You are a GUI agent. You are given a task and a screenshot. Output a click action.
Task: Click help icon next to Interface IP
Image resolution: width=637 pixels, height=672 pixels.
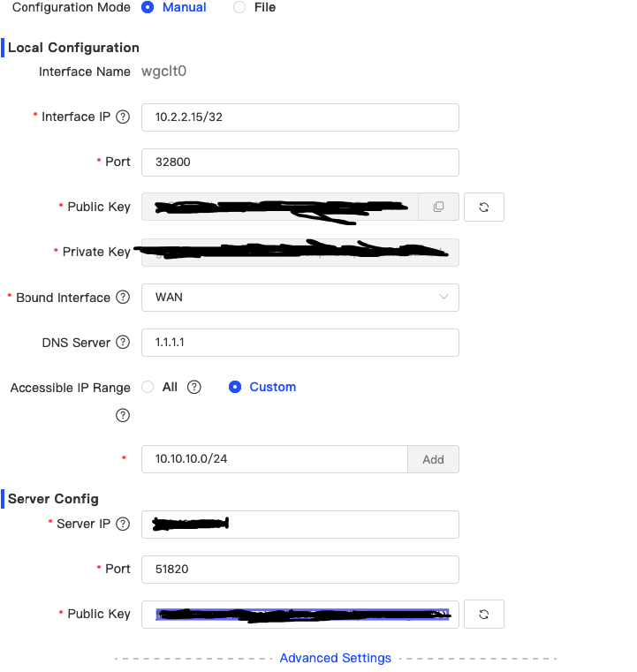click(x=123, y=117)
